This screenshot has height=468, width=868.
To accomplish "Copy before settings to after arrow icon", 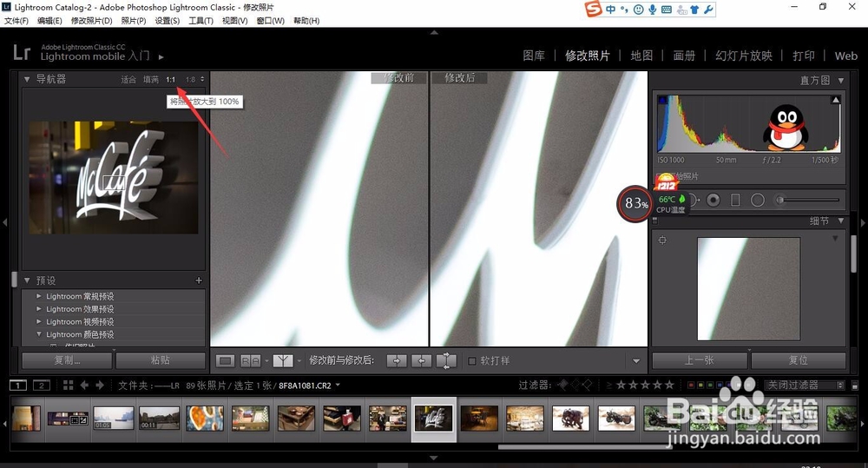I will coord(397,360).
